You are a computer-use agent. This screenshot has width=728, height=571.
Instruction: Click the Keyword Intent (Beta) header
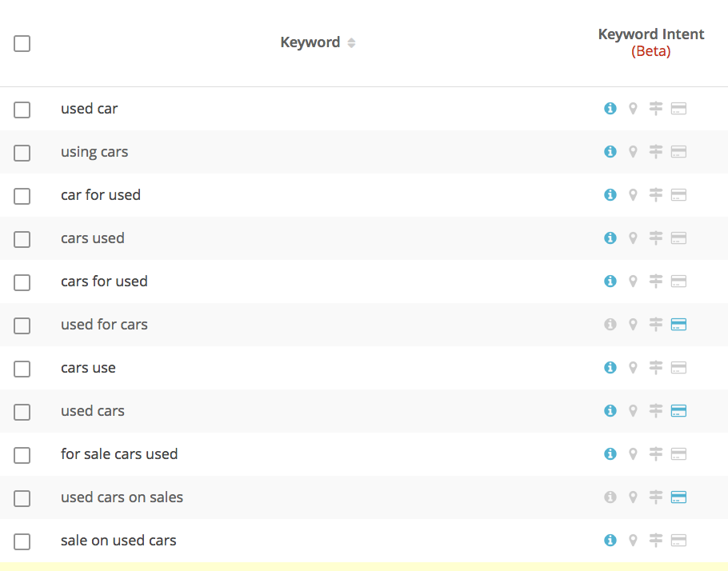[x=651, y=42]
